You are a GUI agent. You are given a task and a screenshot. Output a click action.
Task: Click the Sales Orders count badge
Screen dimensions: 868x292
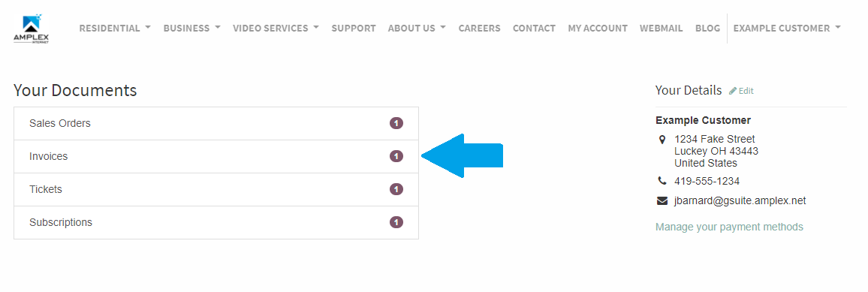click(x=396, y=123)
